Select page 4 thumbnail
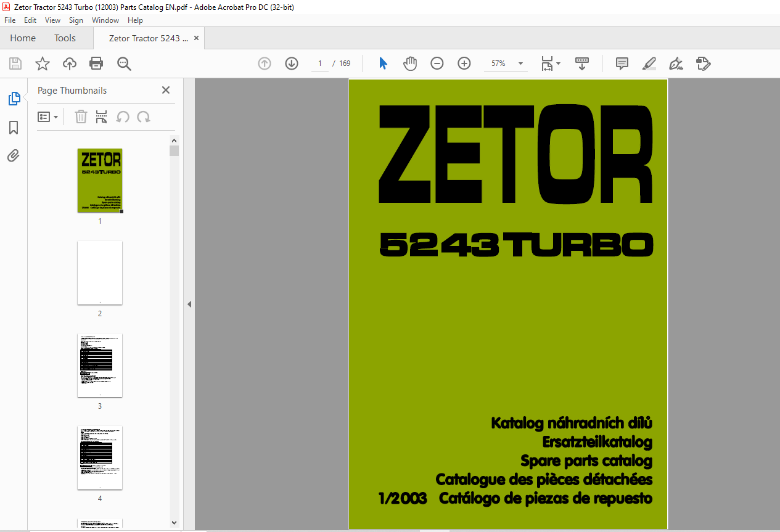 (100, 457)
